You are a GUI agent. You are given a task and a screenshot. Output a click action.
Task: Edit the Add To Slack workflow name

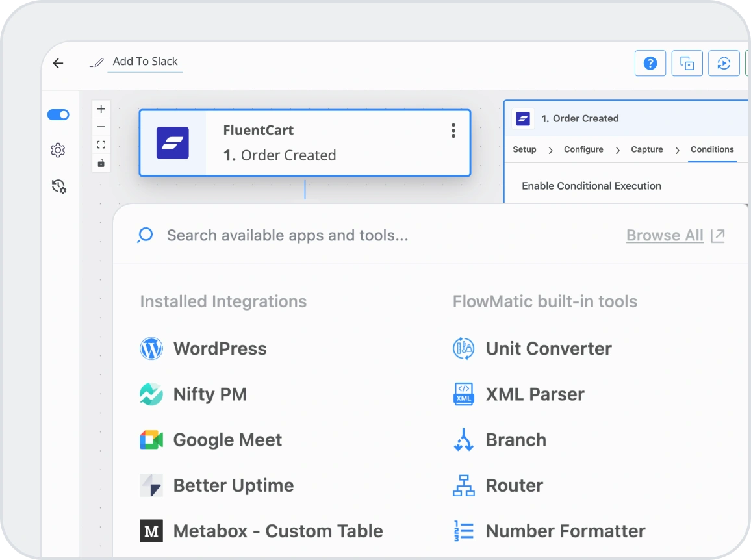pos(145,62)
